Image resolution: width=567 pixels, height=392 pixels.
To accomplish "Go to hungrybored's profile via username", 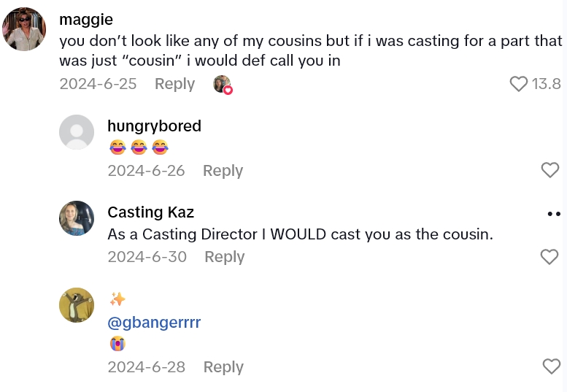I will [x=154, y=126].
